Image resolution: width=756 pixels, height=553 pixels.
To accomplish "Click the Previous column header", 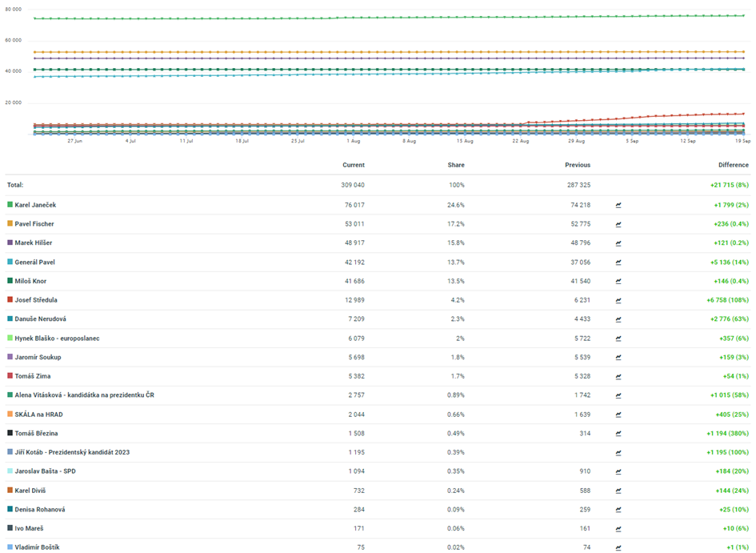I will pos(577,165).
